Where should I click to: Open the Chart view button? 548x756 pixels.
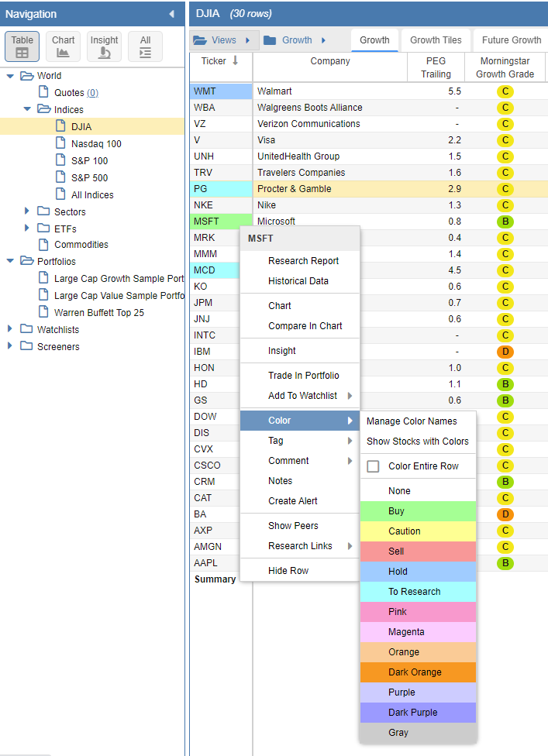pyautogui.click(x=64, y=46)
